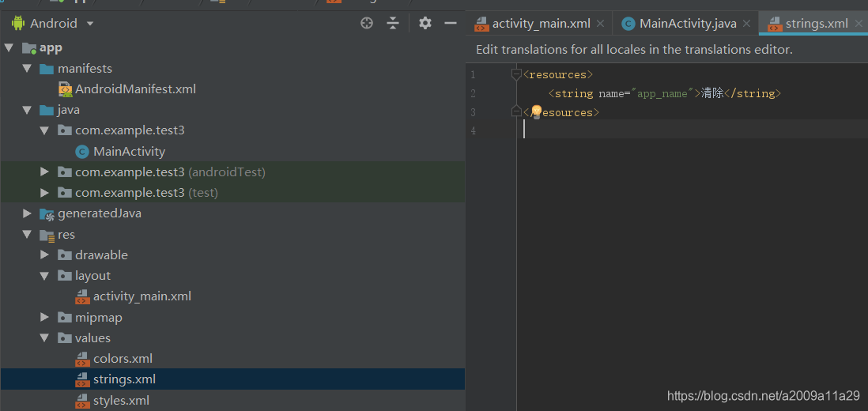Screen dimensions: 868x411
Task: Close the activity_main.xml tab
Action: [600, 24]
